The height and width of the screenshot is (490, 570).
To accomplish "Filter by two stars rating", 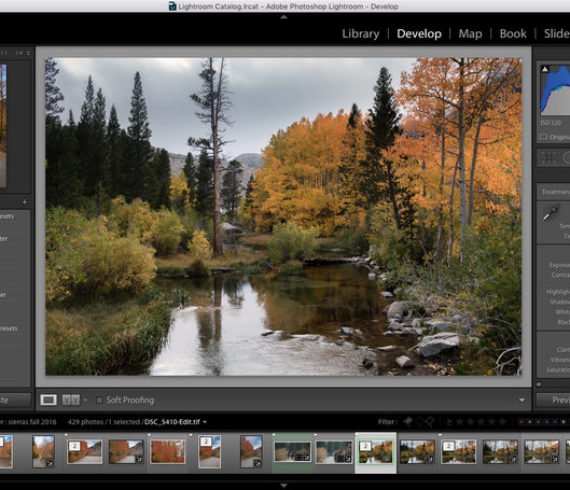I will (470, 422).
